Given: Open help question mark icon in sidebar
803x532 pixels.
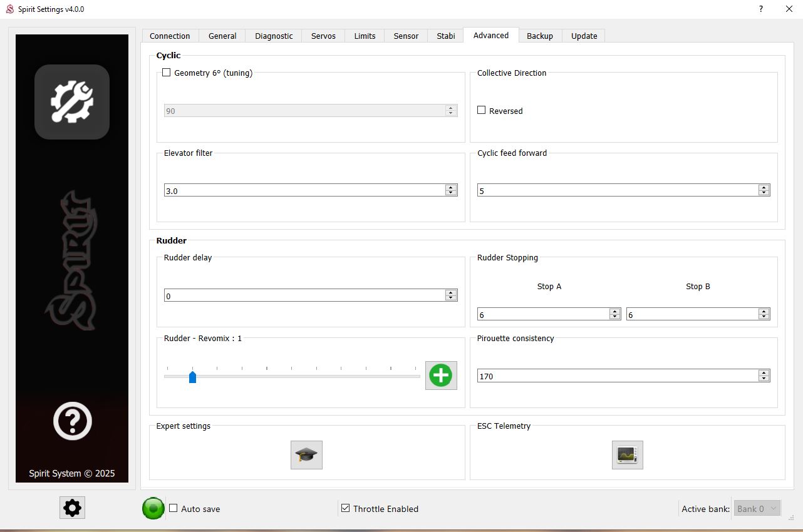Looking at the screenshot, I should tap(73, 421).
